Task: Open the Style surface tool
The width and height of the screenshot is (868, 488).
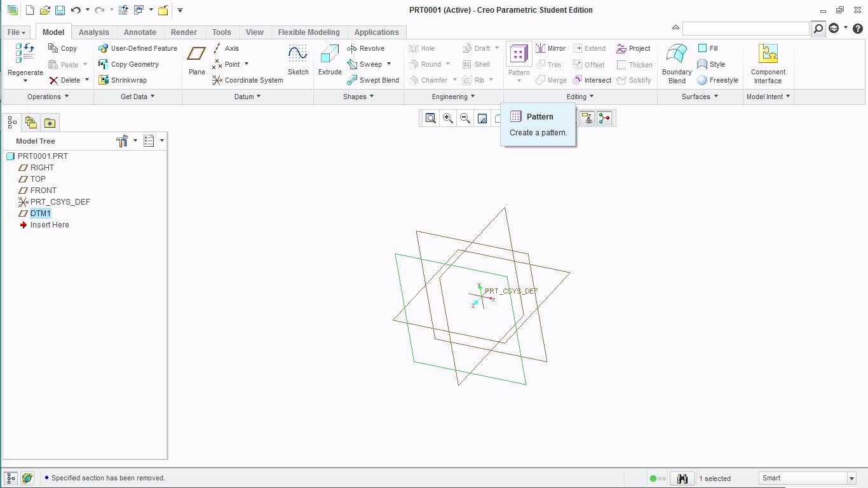Action: coord(711,64)
